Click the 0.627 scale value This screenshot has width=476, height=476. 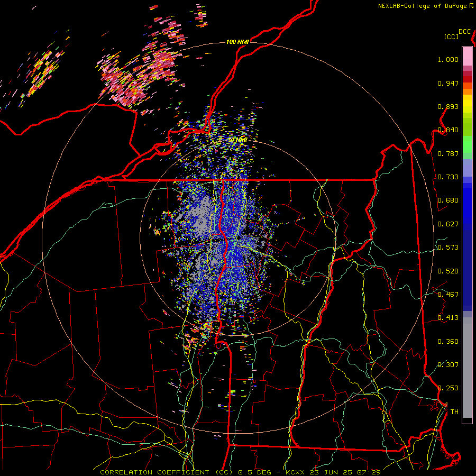click(x=448, y=224)
